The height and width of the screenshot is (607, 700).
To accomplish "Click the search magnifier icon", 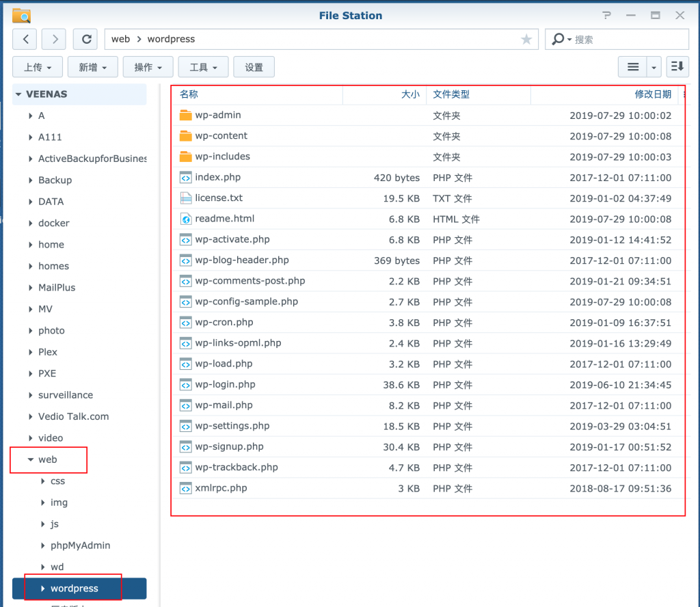I will [x=558, y=39].
